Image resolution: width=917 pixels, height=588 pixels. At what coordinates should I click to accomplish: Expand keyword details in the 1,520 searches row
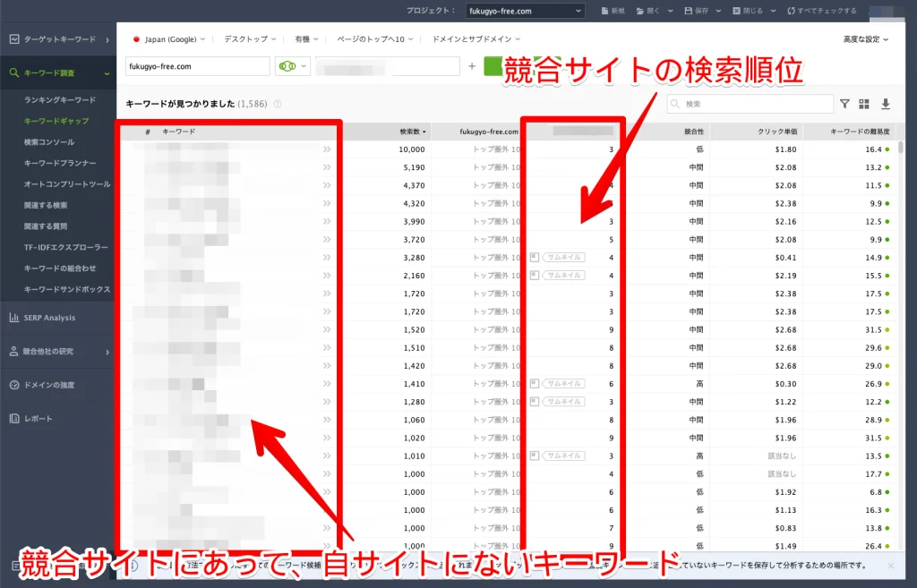(x=327, y=329)
